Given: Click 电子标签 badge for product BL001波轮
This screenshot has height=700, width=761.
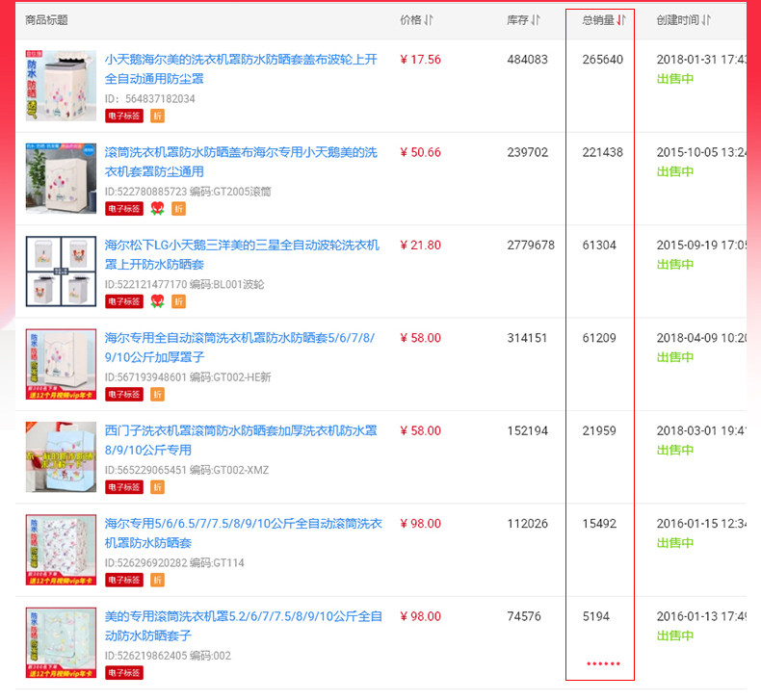Looking at the screenshot, I should point(124,301).
